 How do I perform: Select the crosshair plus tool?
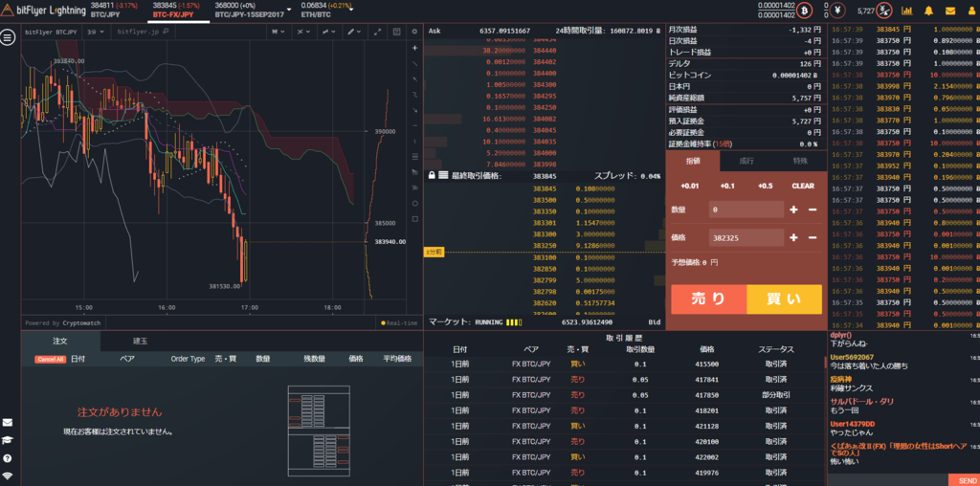tap(414, 48)
